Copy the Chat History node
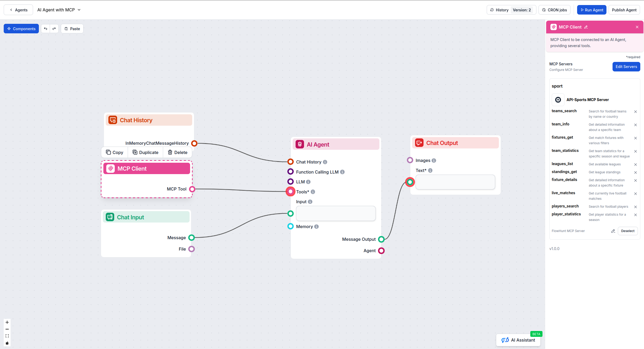Viewport: 644px width, 349px height. pyautogui.click(x=114, y=152)
